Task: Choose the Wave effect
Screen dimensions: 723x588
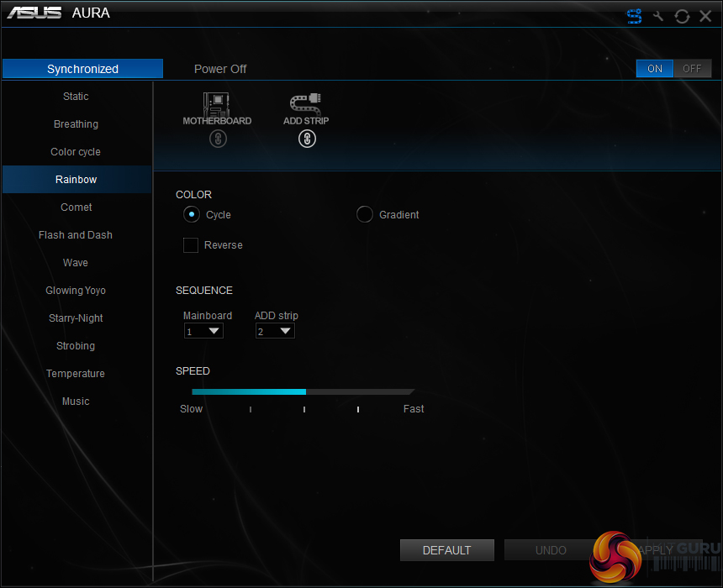Action: point(76,262)
